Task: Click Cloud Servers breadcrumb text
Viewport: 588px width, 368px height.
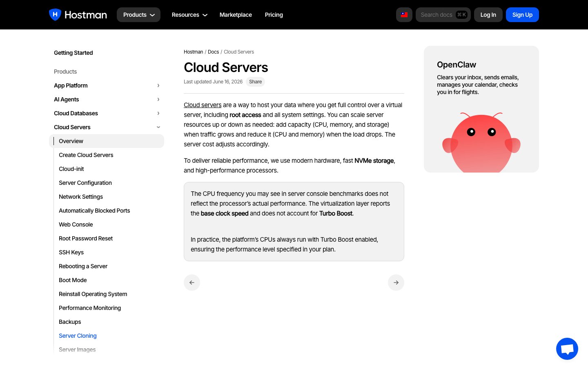Action: (239, 52)
